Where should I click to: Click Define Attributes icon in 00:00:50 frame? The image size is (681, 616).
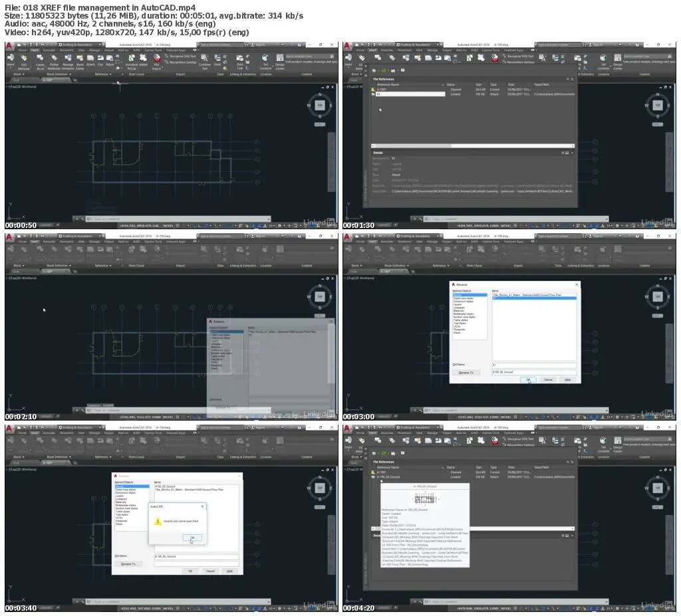click(54, 58)
